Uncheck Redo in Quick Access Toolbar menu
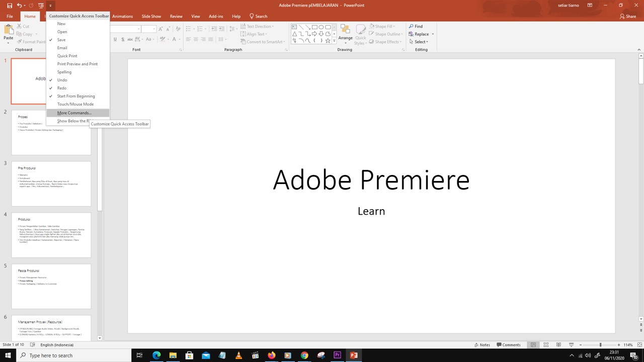 click(77, 88)
